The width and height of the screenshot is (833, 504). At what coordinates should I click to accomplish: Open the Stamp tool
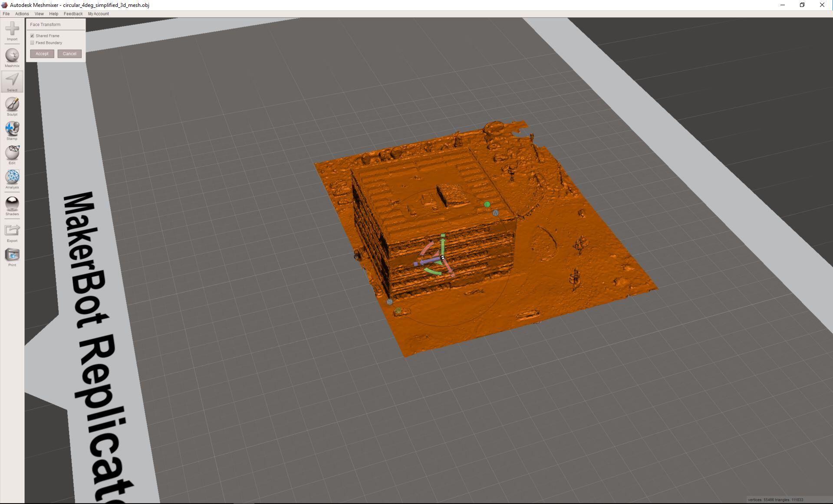coord(12,129)
